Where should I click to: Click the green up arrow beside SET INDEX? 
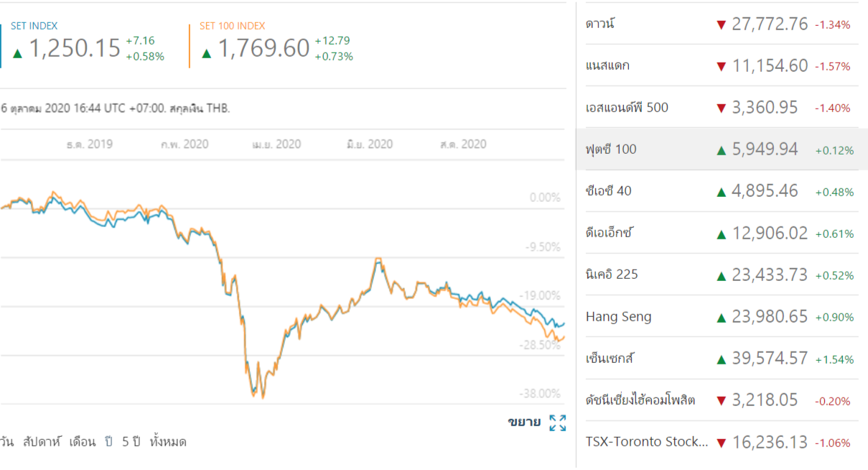tap(17, 52)
